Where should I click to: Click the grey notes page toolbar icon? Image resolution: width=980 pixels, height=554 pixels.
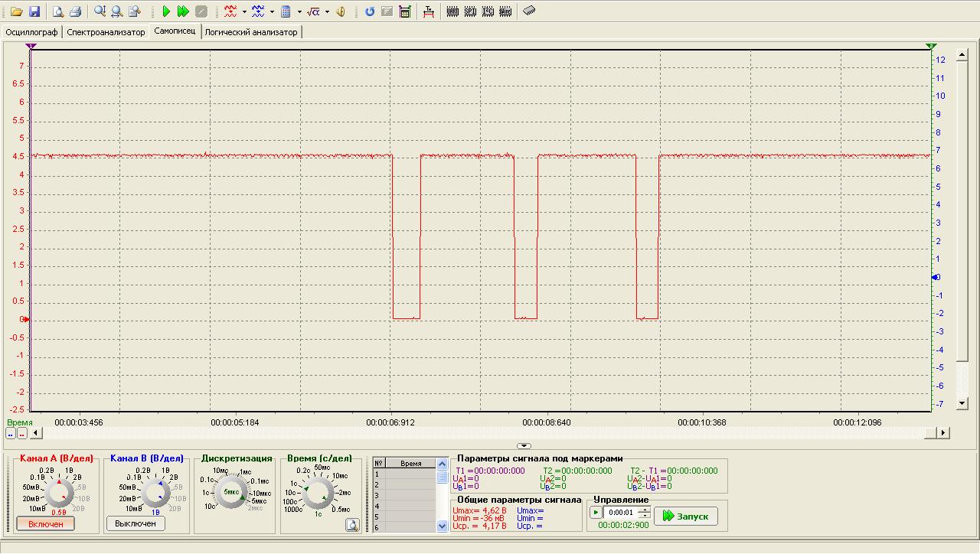387,11
